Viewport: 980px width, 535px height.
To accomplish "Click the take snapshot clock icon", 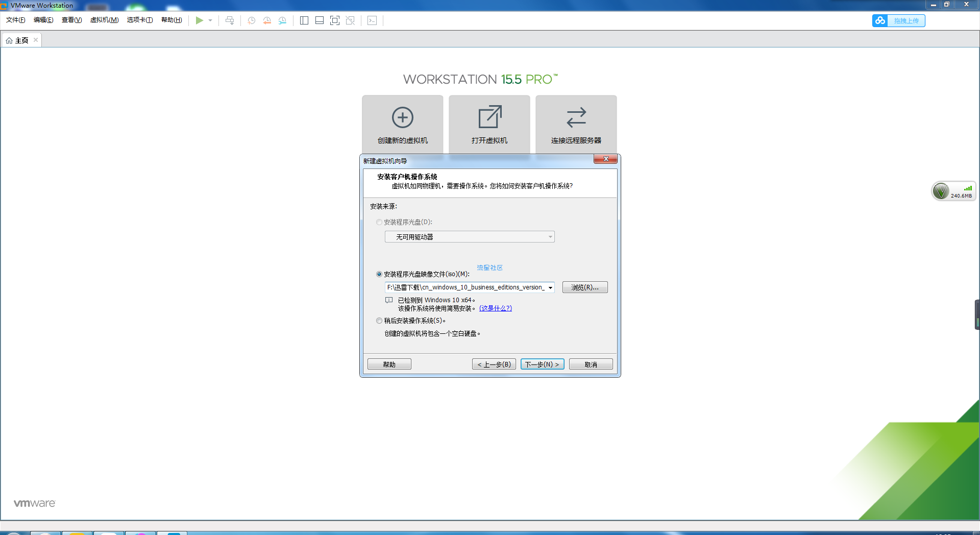I will click(251, 20).
